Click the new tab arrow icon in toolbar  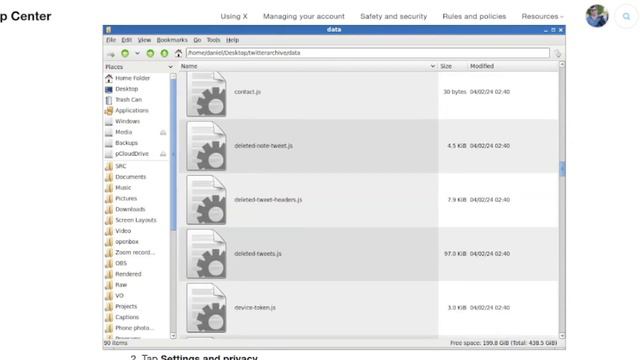tap(111, 53)
